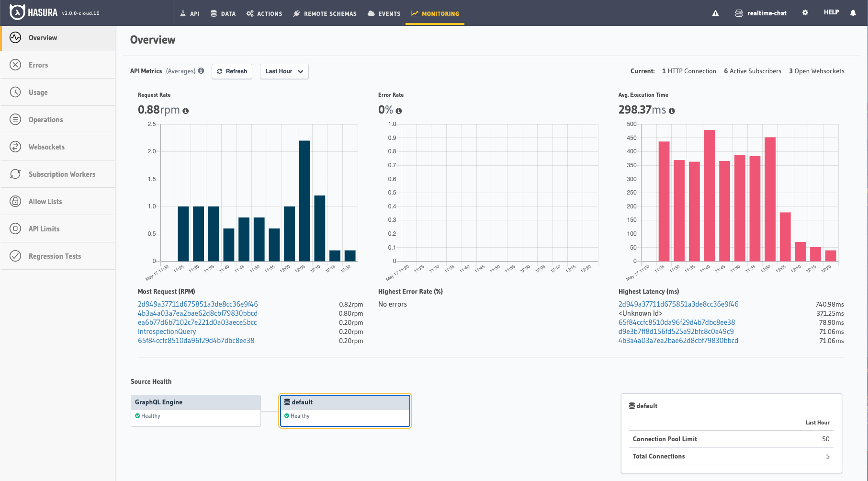Click the settings gear in top bar

[805, 12]
